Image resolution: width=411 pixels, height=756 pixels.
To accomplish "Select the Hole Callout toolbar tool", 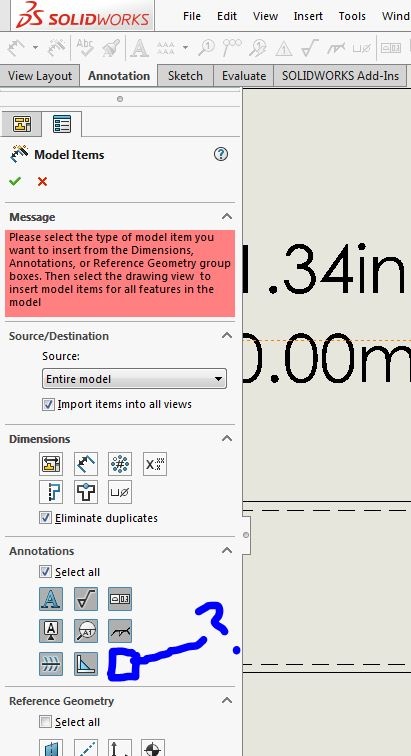I will click(361, 48).
